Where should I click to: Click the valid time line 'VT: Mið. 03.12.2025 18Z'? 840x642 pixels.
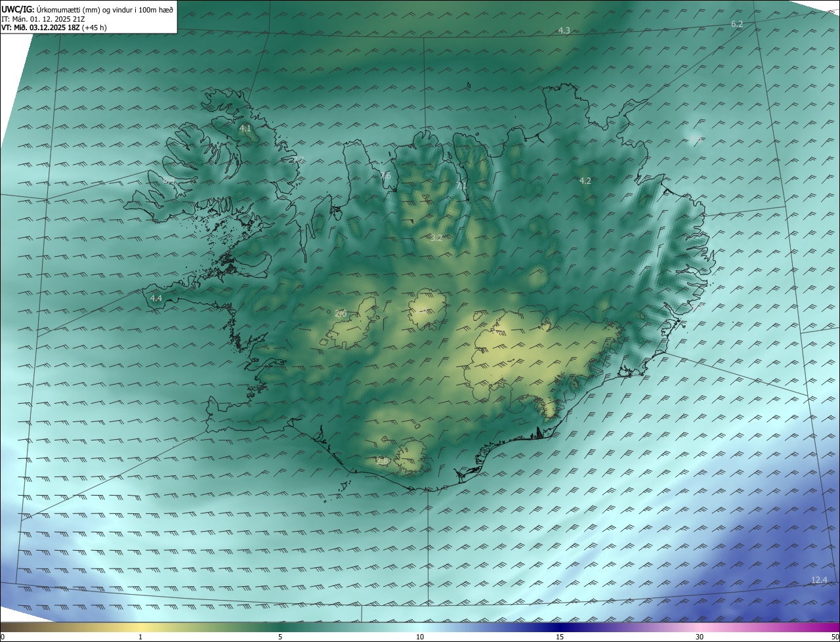(x=41, y=28)
